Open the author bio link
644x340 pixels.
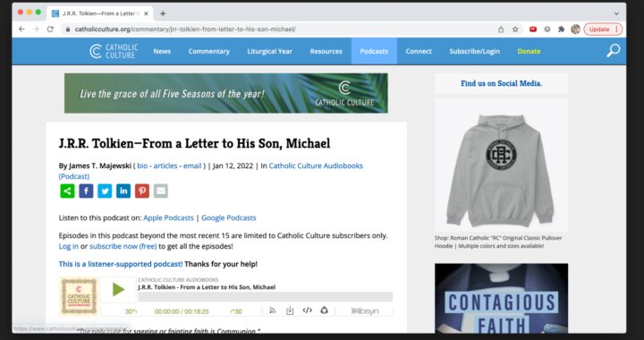142,166
